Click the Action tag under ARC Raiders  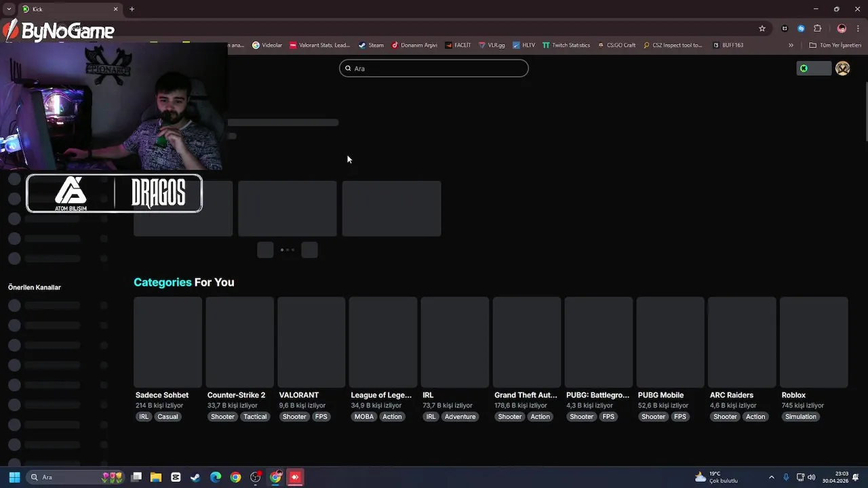pyautogui.click(x=755, y=417)
